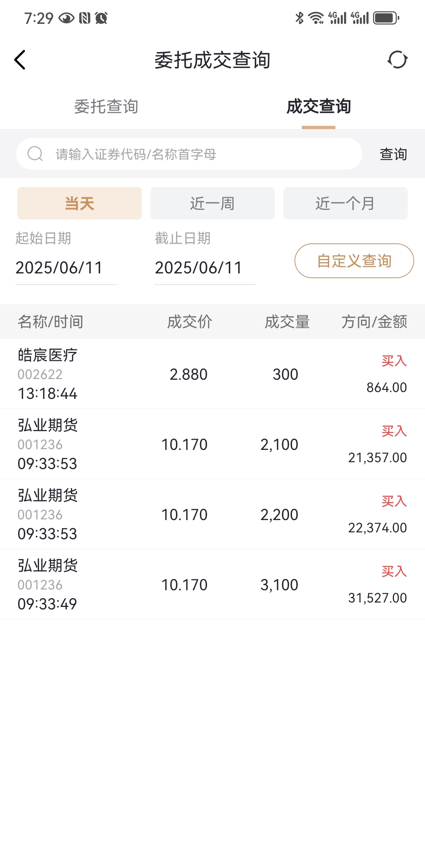Tap the battery icon in status bar
Viewport: 425px width, 868px height.
pos(386,18)
